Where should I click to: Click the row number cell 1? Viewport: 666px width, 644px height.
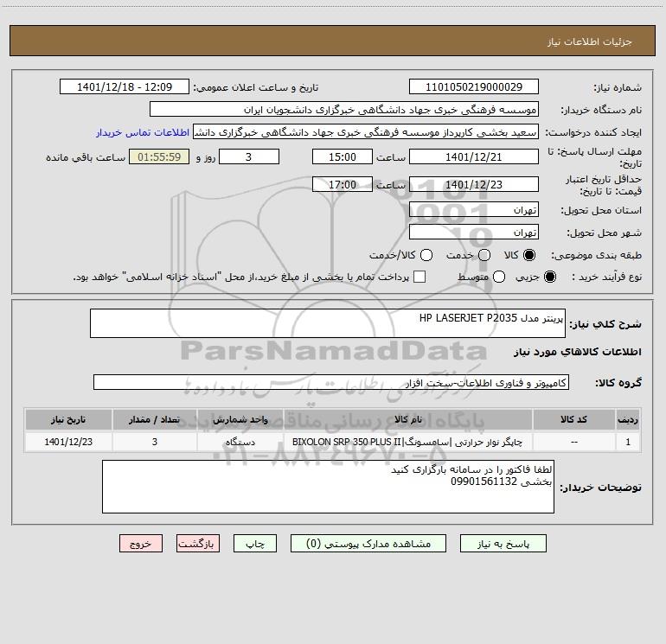pos(628,442)
